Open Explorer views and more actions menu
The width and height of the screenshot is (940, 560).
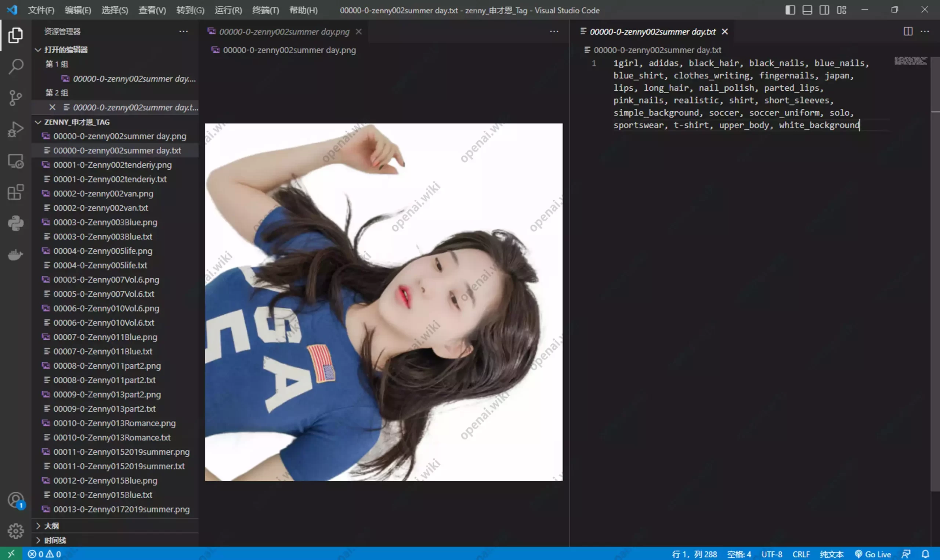click(x=183, y=31)
